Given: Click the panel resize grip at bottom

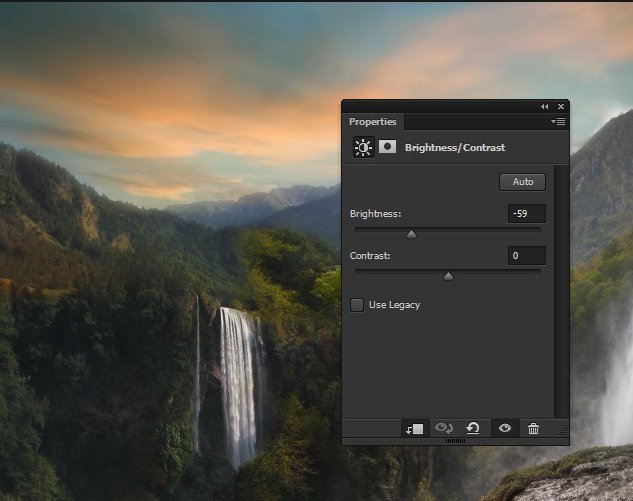Looking at the screenshot, I should 455,441.
